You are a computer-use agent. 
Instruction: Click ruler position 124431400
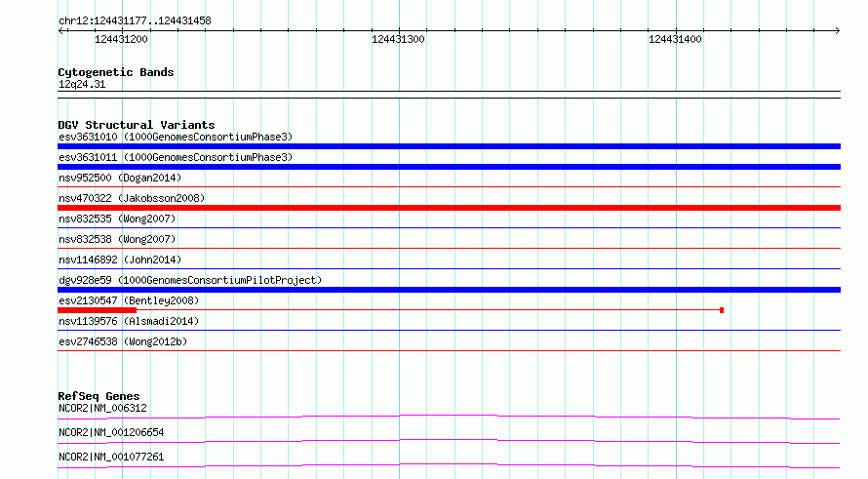coord(675,39)
